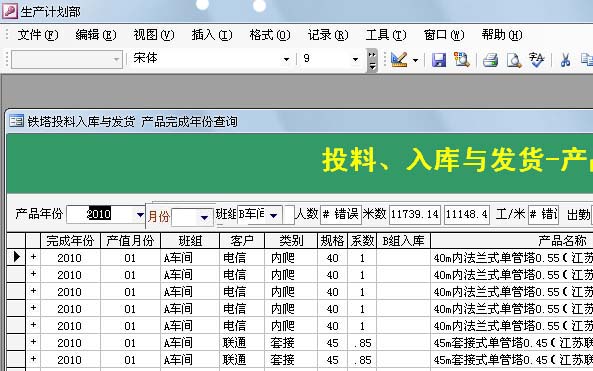Click first row's 电信 customer cell
Image resolution: width=593 pixels, height=371 pixels.
242,258
